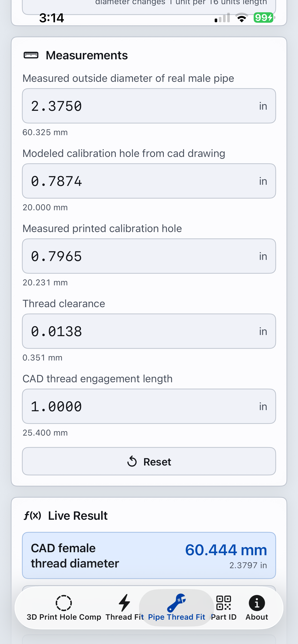Edit the measured outside diameter field 2.3750
Screen dimensions: 298x644
(149, 106)
